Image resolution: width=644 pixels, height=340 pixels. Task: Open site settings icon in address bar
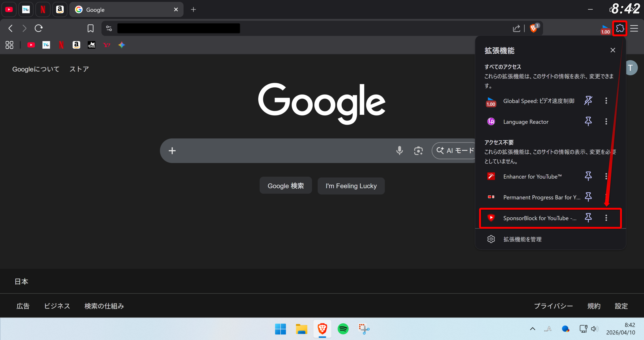tap(109, 28)
